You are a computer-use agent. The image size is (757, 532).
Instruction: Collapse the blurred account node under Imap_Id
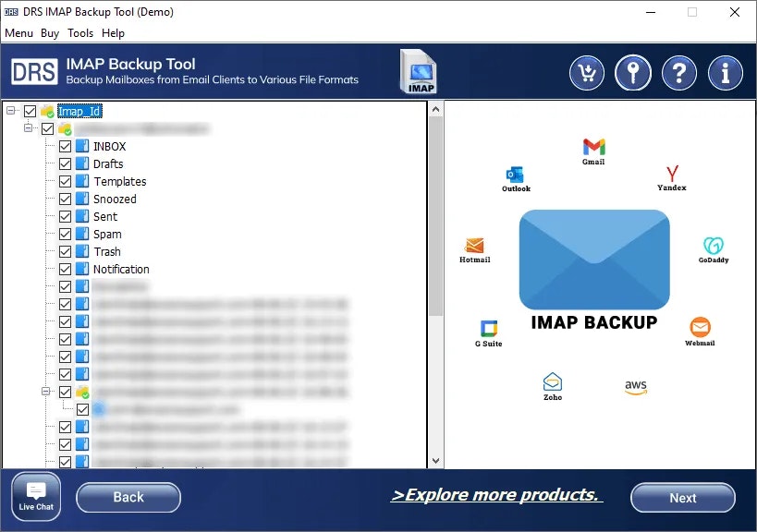(x=28, y=127)
